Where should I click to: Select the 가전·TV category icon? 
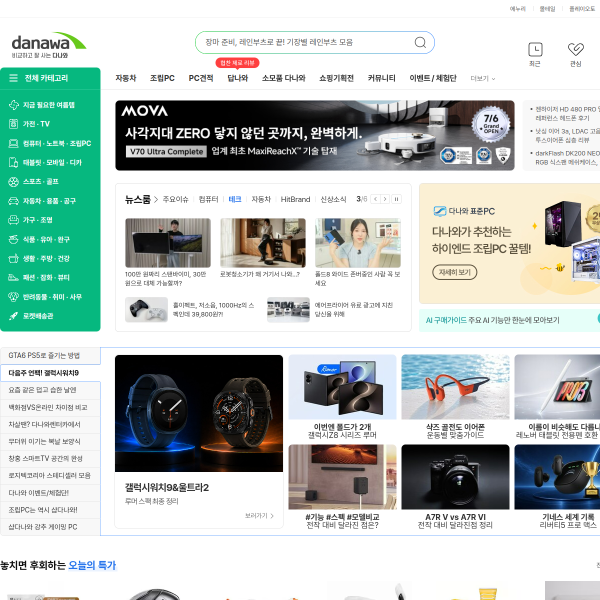tap(13, 124)
